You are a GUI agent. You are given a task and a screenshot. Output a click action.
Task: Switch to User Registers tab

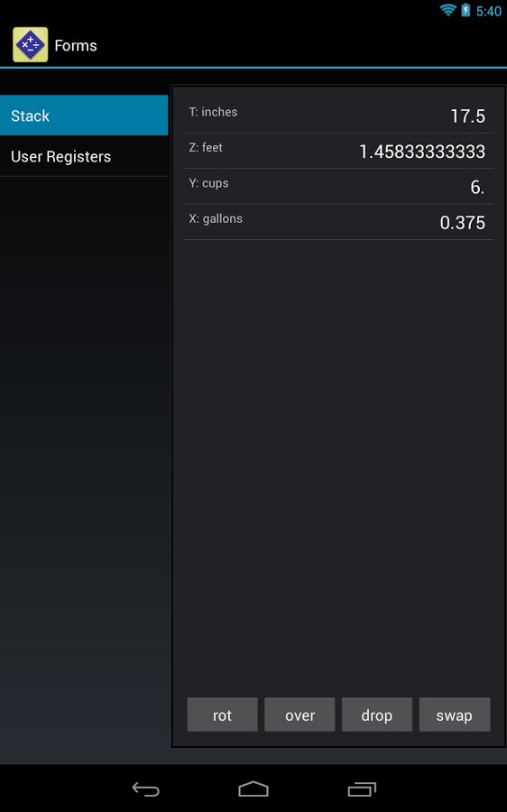tap(84, 156)
